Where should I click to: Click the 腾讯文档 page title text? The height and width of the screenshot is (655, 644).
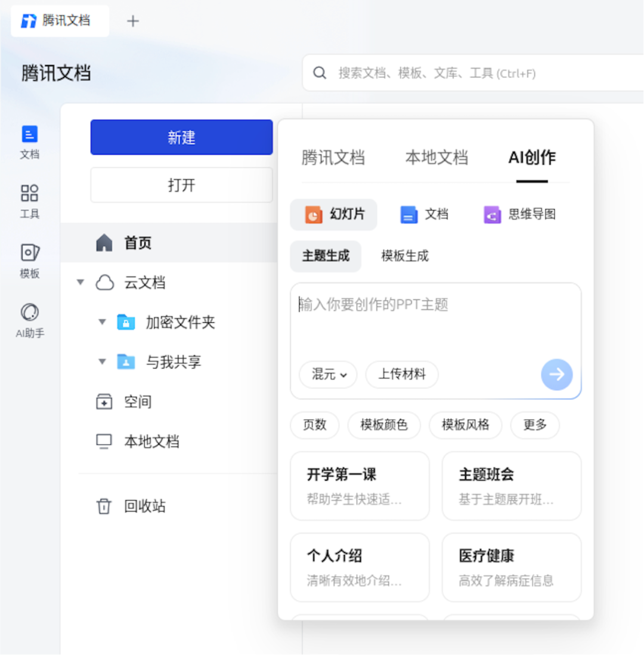(x=56, y=73)
